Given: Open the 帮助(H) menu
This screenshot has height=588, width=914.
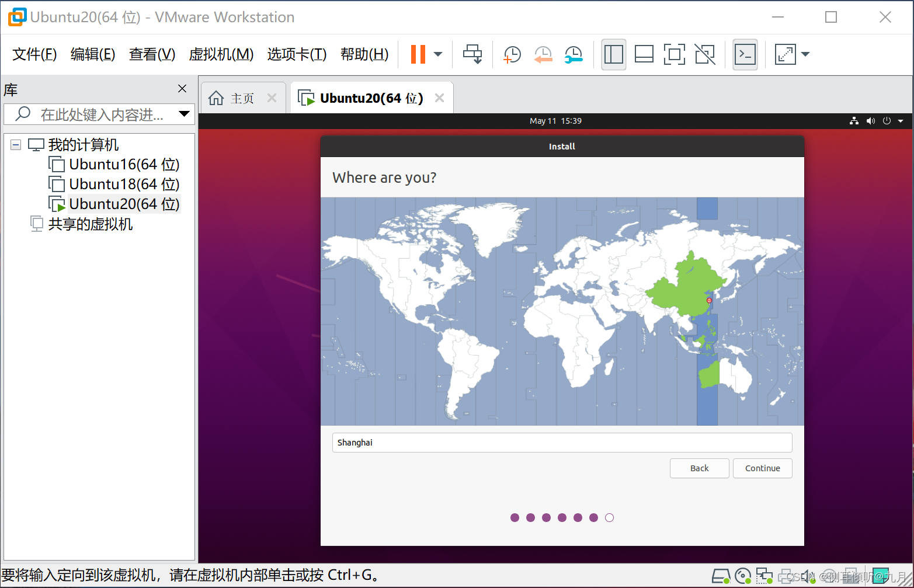Looking at the screenshot, I should pos(364,54).
